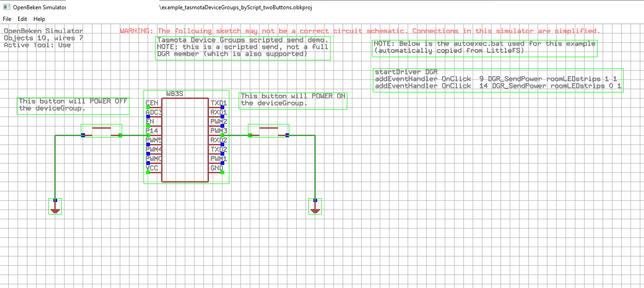The image size is (644, 288).
Task: Click the TXD1 pin label
Action: tap(219, 103)
